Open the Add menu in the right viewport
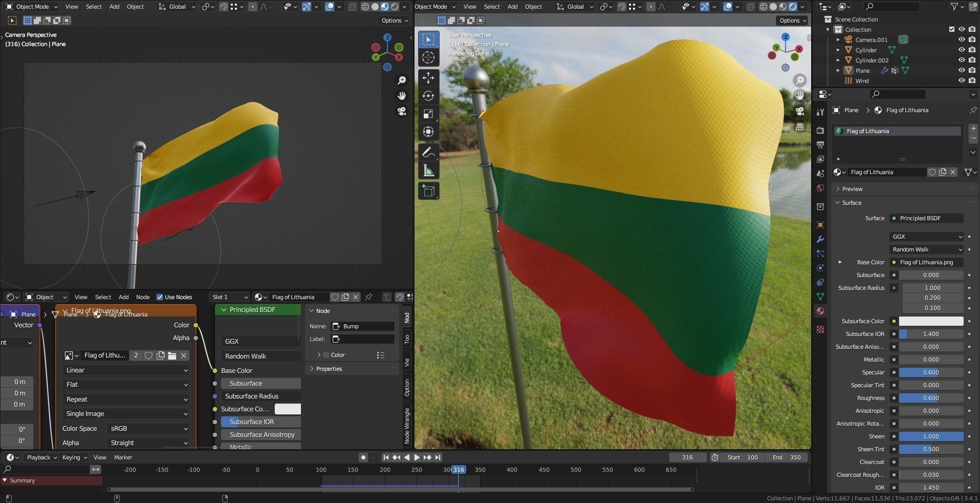The height and width of the screenshot is (503, 980). pyautogui.click(x=512, y=7)
